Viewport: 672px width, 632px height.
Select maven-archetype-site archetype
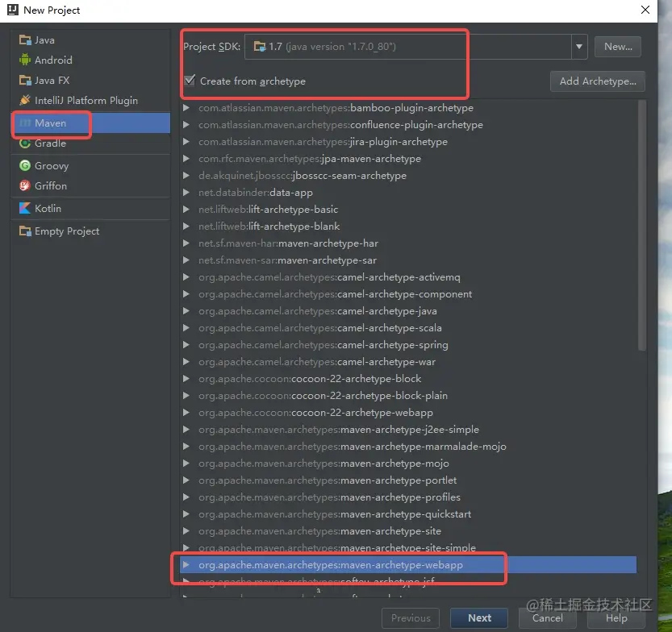408,531
